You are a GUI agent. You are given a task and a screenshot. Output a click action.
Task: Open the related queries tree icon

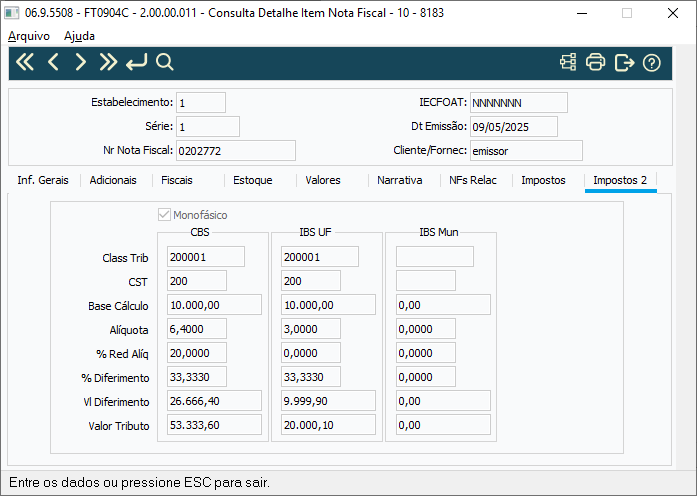(568, 62)
